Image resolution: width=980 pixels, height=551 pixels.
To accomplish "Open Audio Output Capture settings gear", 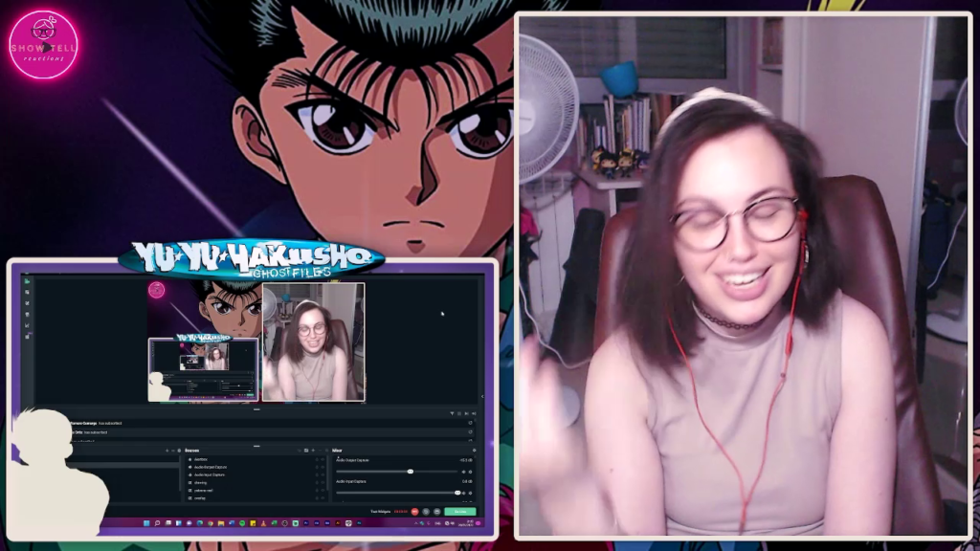I will [470, 472].
